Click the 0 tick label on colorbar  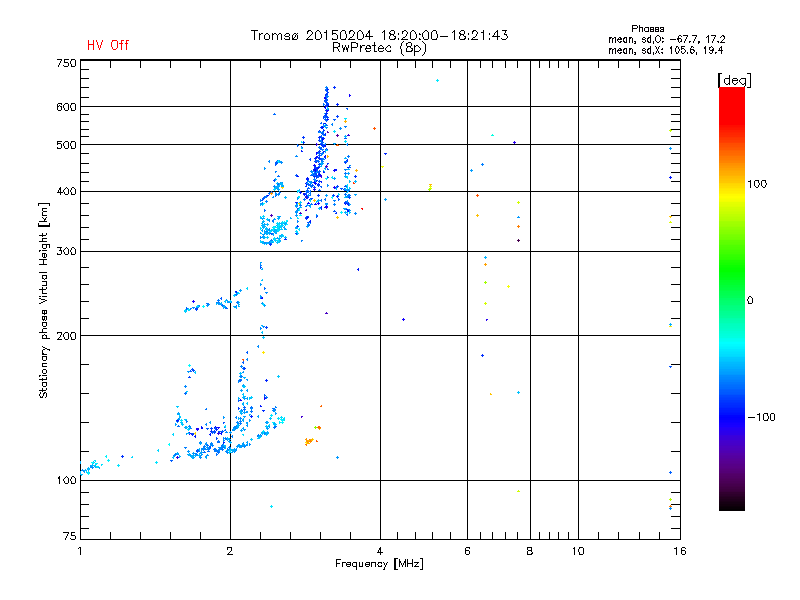click(750, 301)
